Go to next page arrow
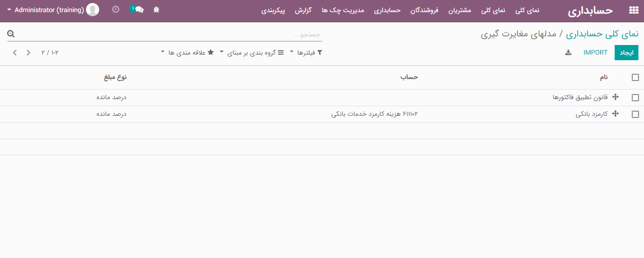Viewport: 644px width, 258px height. point(15,53)
